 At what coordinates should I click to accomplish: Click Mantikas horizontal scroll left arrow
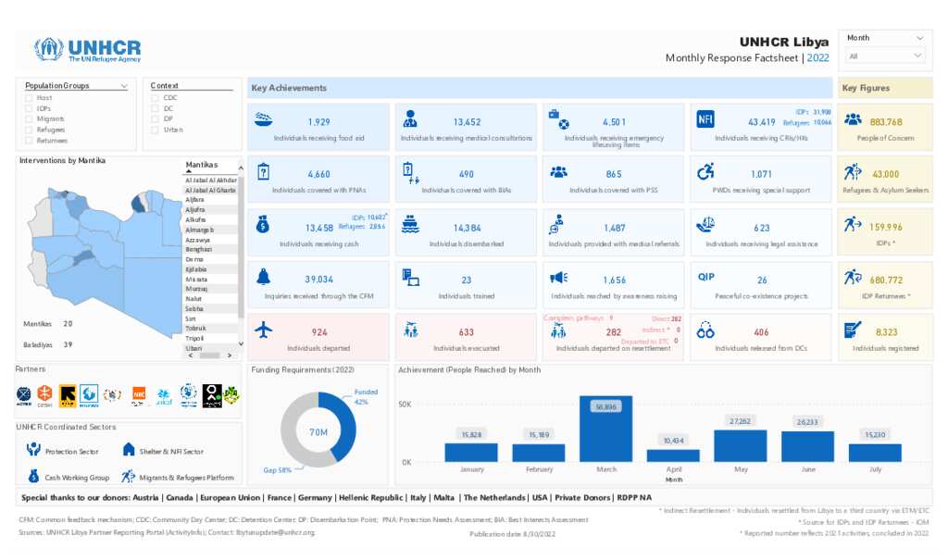point(191,355)
